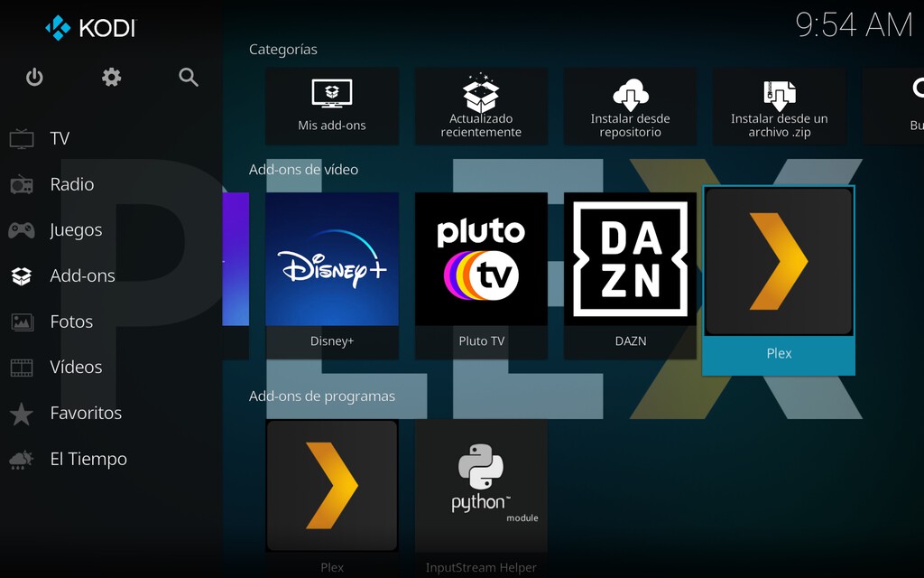Open El Tiempo weather section
This screenshot has width=924, height=578.
point(88,459)
